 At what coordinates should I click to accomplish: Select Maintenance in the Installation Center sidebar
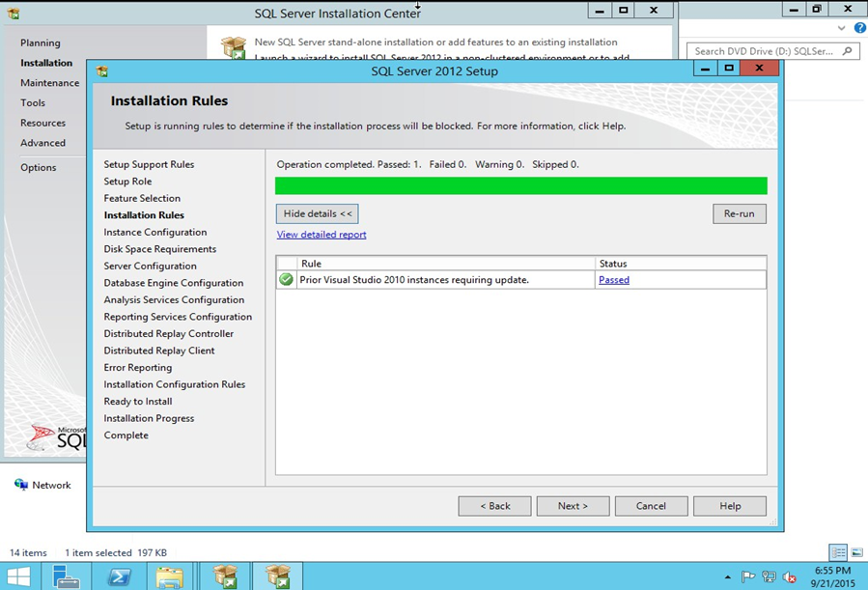[x=50, y=83]
